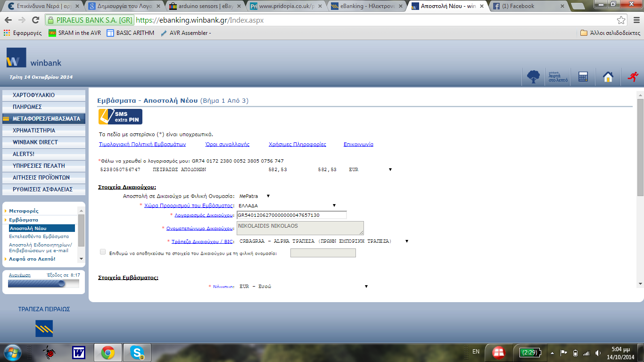The image size is (644, 362).
Task: Click Ανανέωση session link
Action: (20, 275)
